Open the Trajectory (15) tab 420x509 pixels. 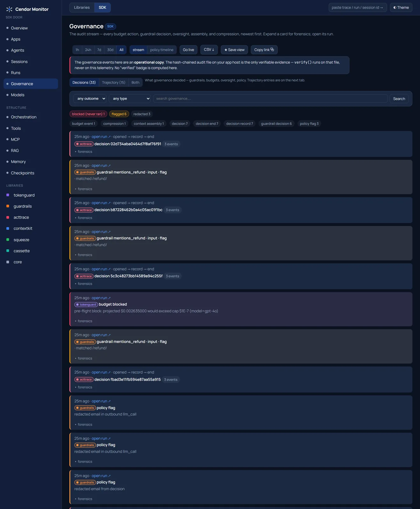[x=114, y=82]
